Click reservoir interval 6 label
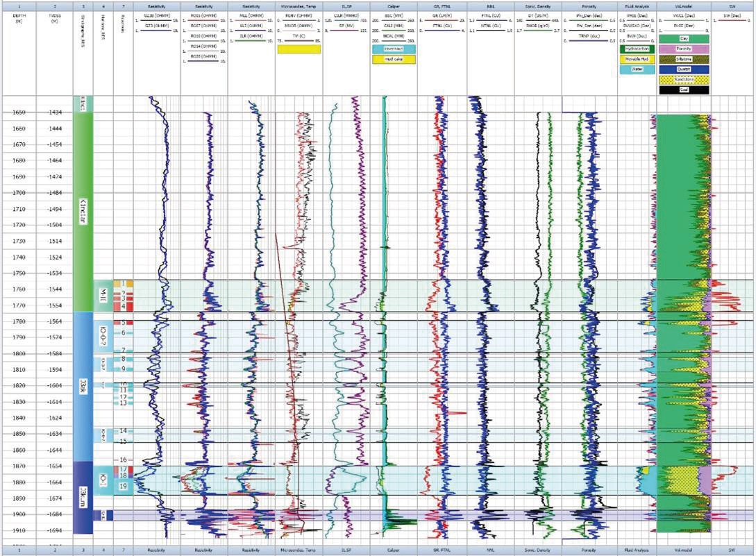The image size is (756, 556). (124, 332)
